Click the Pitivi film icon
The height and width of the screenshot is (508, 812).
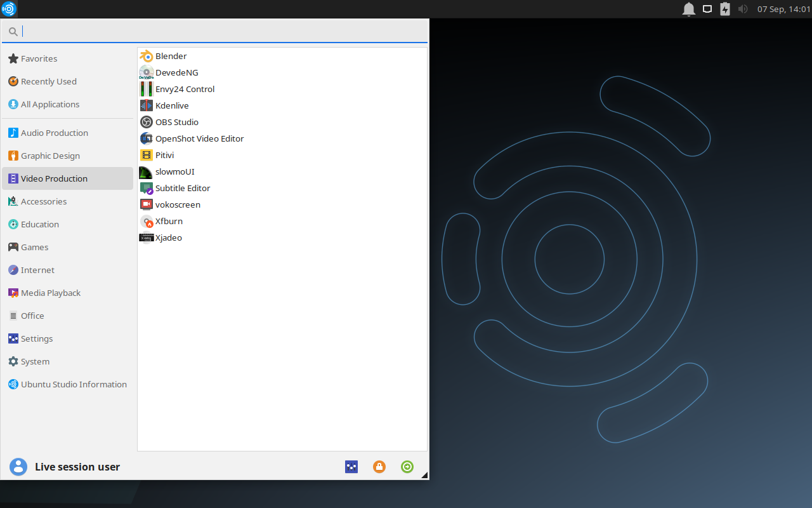click(x=147, y=155)
